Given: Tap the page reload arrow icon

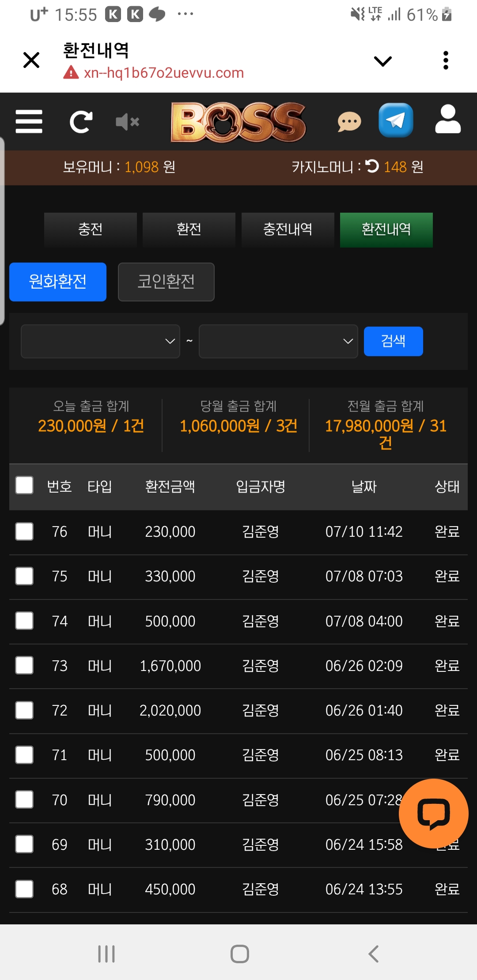Looking at the screenshot, I should pyautogui.click(x=81, y=122).
